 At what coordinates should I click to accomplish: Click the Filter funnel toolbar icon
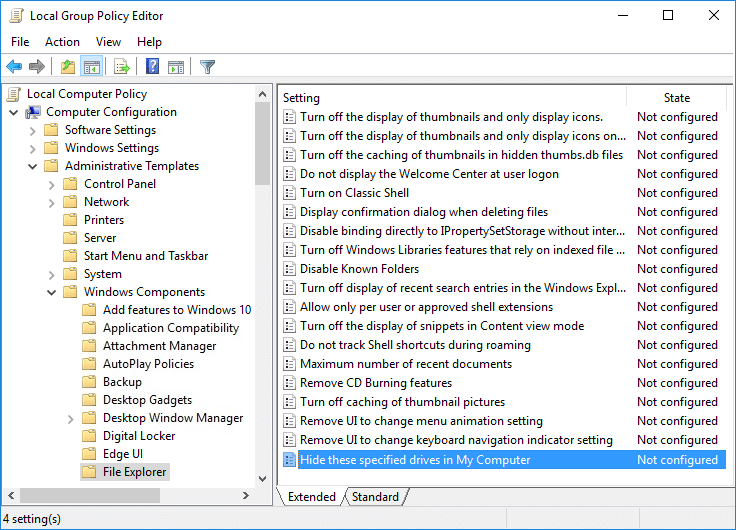click(207, 67)
